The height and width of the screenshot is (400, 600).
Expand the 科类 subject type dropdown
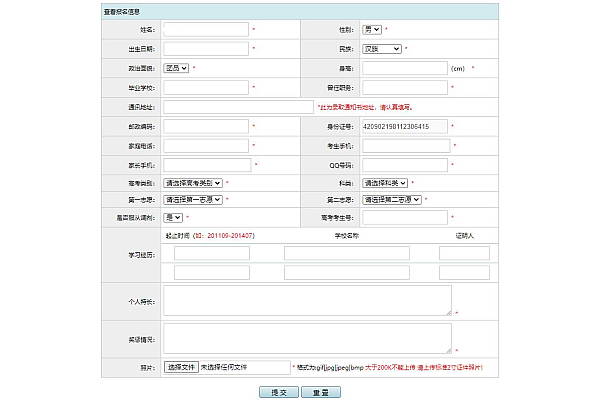coord(384,183)
